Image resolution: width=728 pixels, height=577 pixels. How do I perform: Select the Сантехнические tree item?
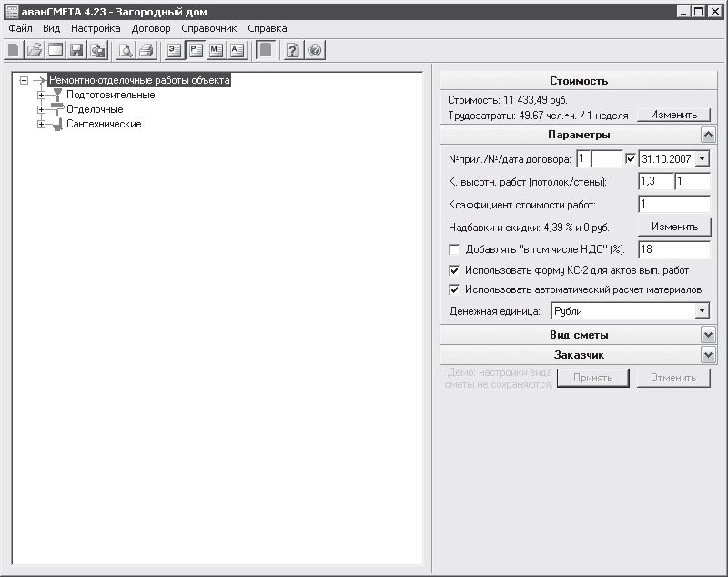[x=104, y=125]
